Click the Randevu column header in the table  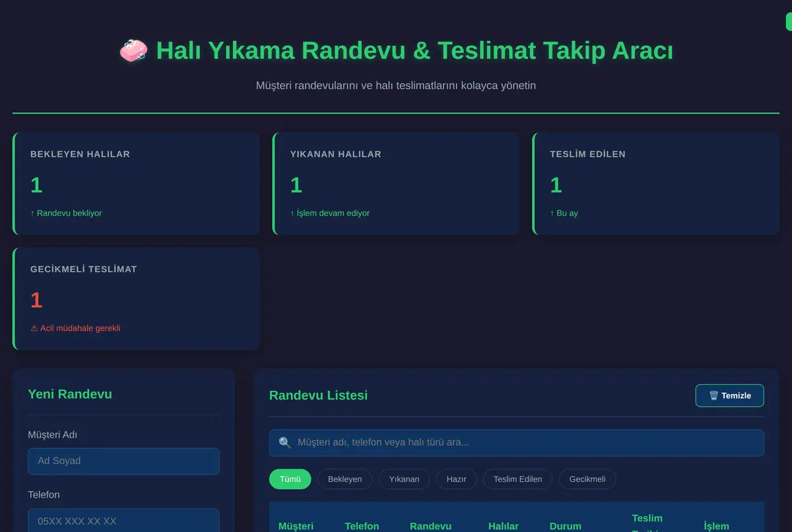430,526
